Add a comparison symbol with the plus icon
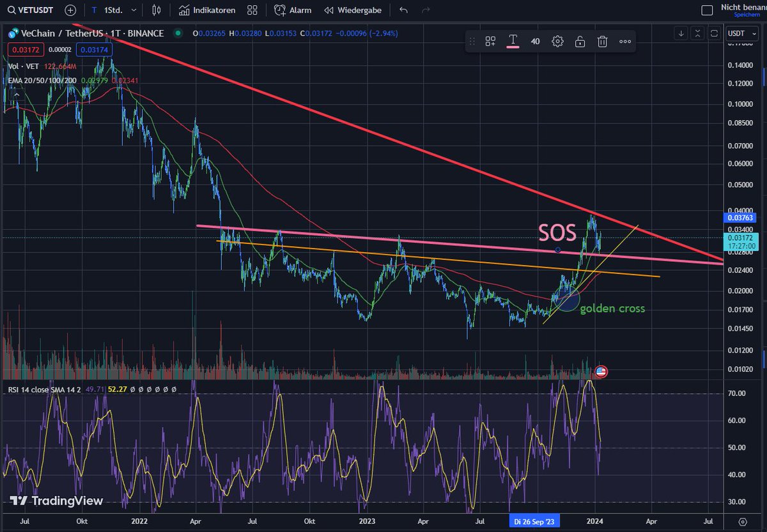Image resolution: width=767 pixels, height=532 pixels. click(70, 10)
